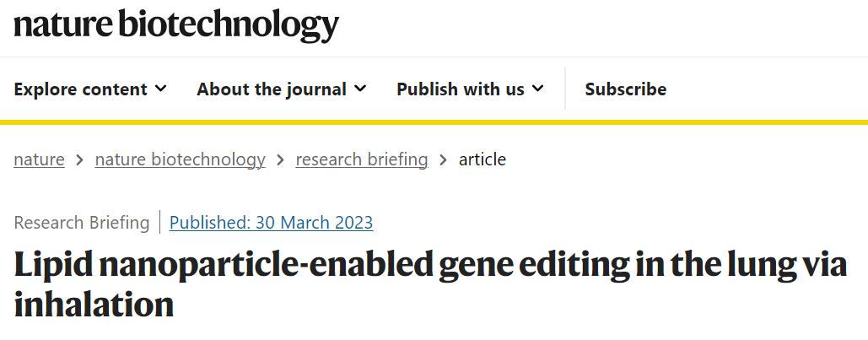Viewport: 868px width, 340px height.
Task: Click the nature biotechnology journal logo
Action: point(175,25)
